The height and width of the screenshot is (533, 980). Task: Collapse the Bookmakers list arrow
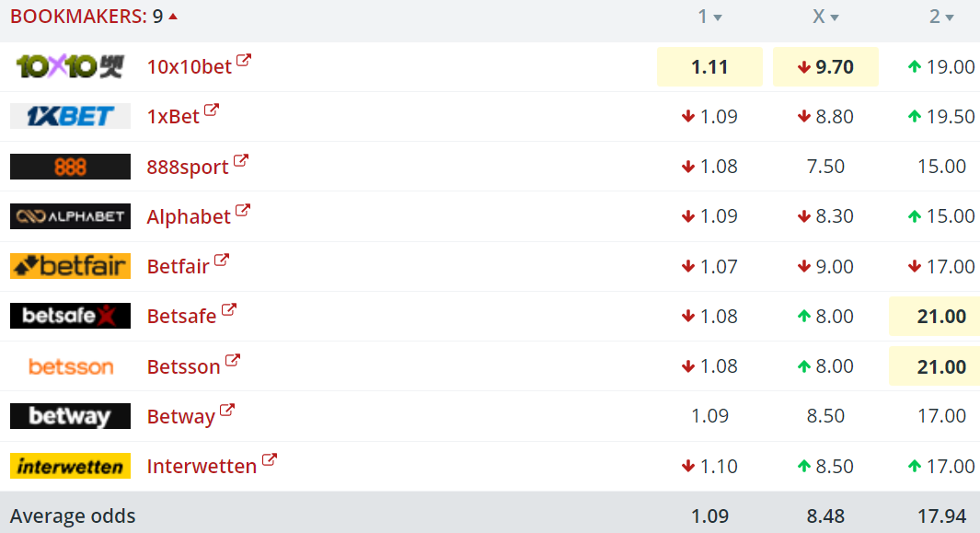[173, 17]
